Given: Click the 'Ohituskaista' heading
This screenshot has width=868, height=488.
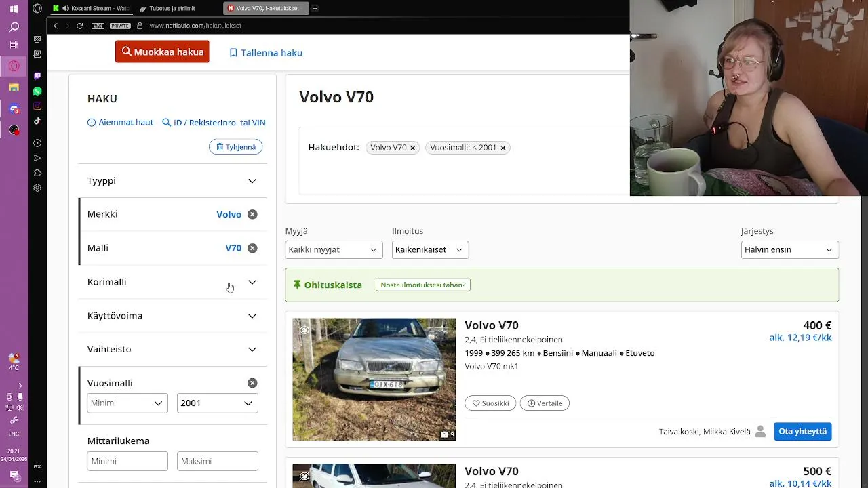Looking at the screenshot, I should [x=333, y=285].
